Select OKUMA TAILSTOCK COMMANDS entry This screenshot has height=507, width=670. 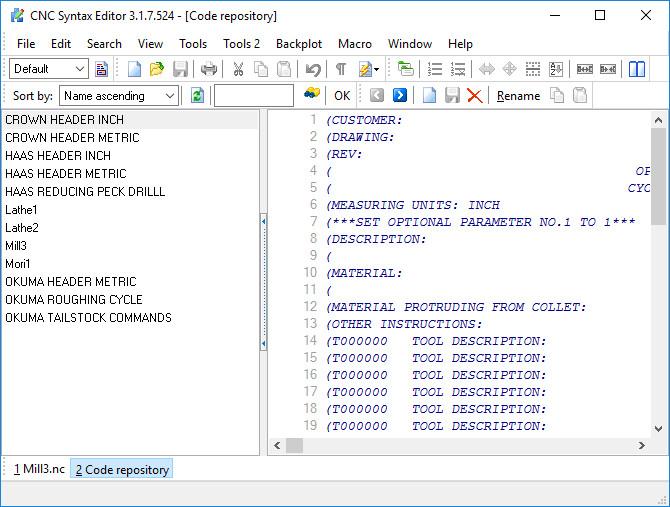[x=131, y=317]
